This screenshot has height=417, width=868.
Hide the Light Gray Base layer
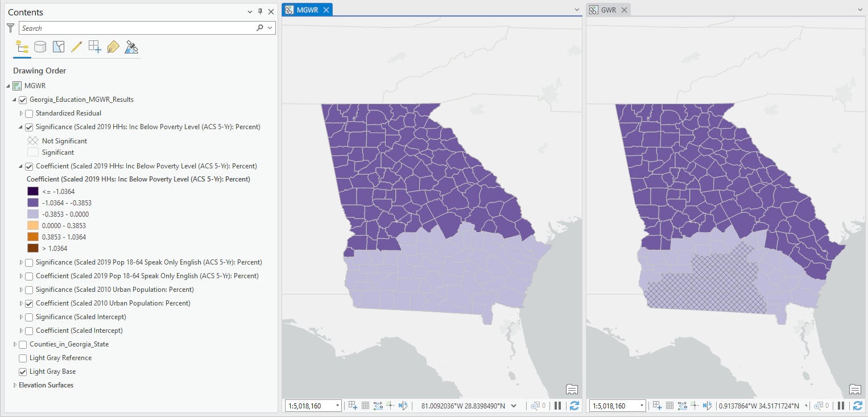point(22,371)
